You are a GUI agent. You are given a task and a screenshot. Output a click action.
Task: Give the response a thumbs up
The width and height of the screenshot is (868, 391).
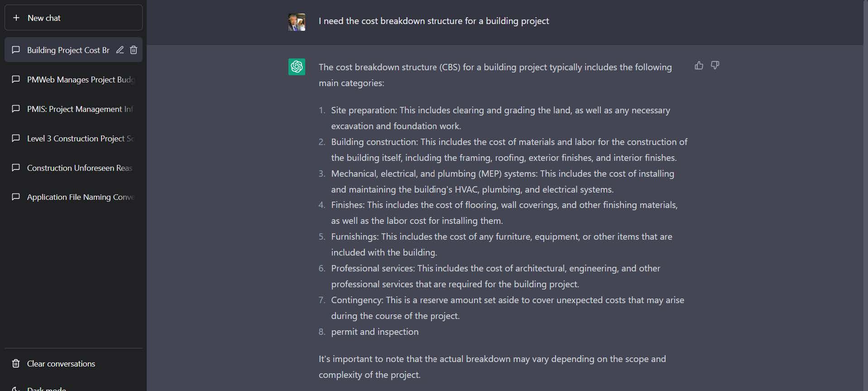pos(699,66)
